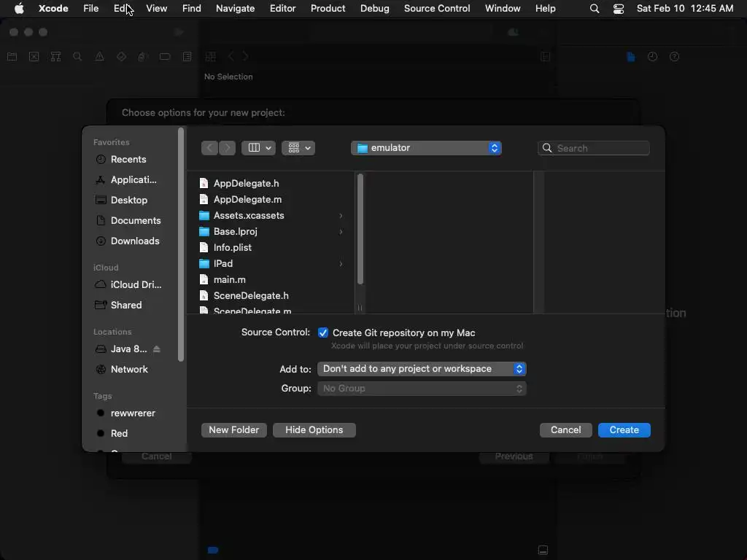This screenshot has width=747, height=560.
Task: Click the Hide Options button
Action: [314, 430]
